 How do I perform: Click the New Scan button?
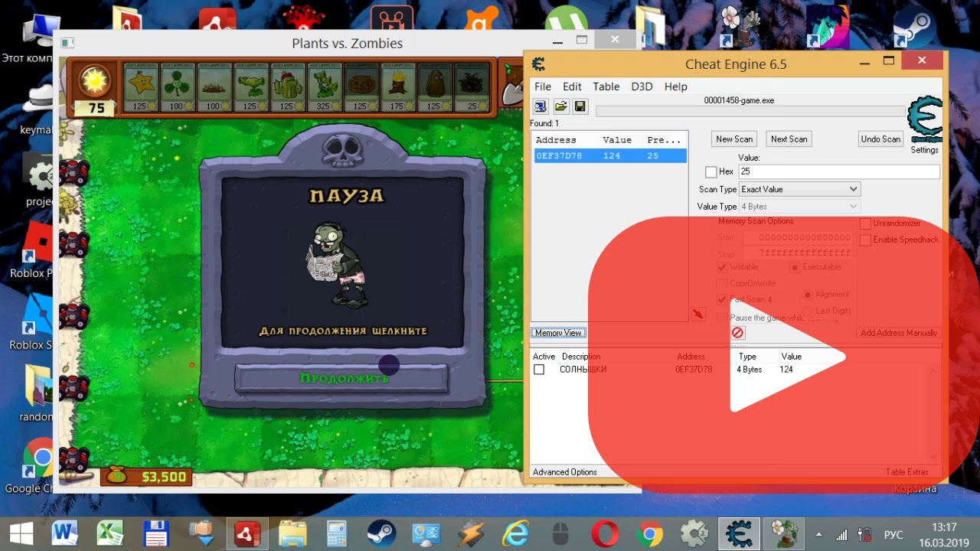pyautogui.click(x=734, y=139)
